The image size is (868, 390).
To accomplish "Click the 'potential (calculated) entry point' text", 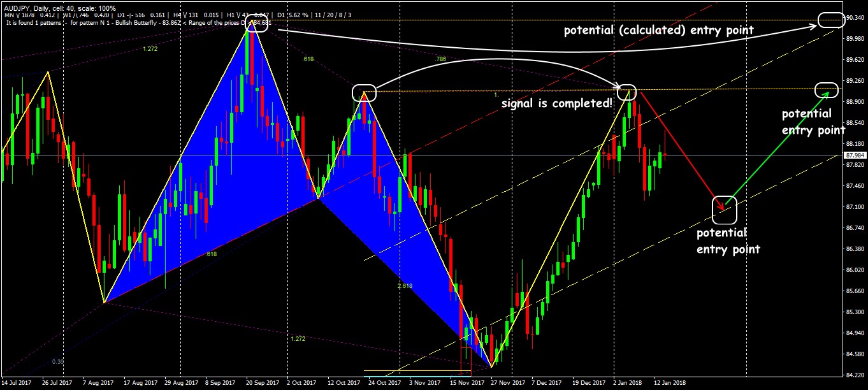I will coord(658,31).
